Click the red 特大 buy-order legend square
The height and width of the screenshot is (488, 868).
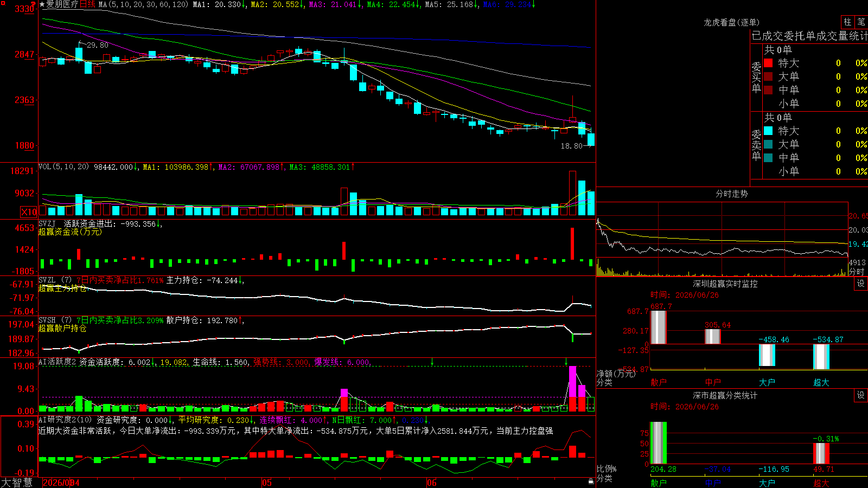768,63
